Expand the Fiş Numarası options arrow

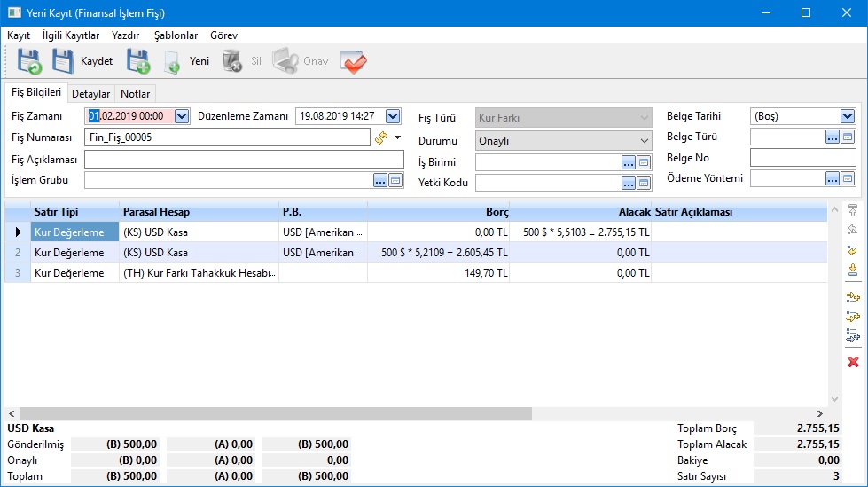click(x=397, y=137)
